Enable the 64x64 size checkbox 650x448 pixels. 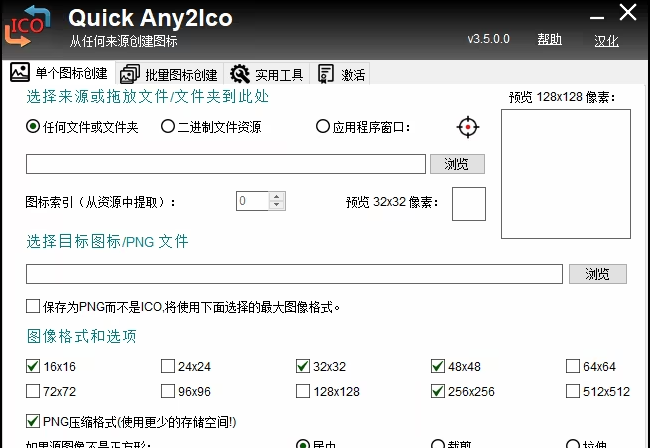pos(573,366)
